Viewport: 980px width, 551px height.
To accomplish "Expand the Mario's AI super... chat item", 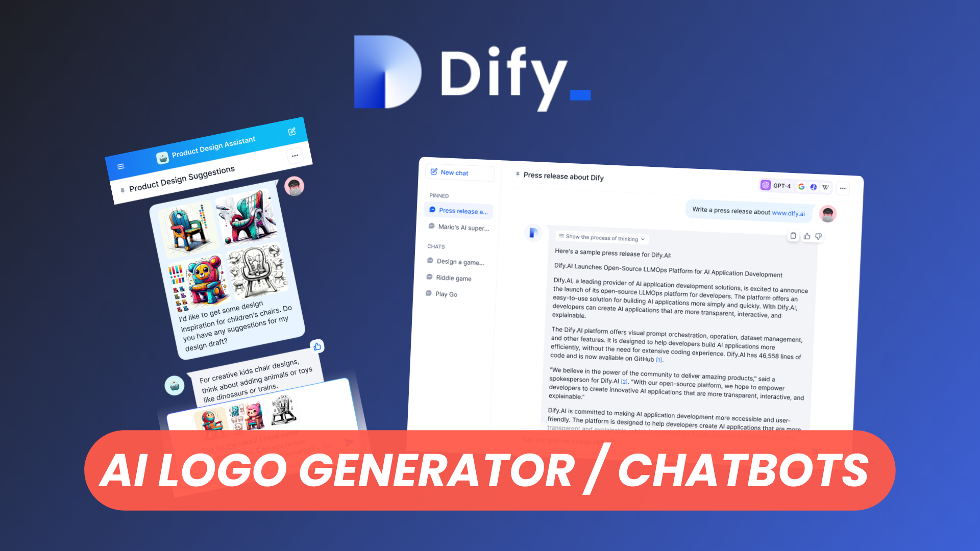I will 462,227.
